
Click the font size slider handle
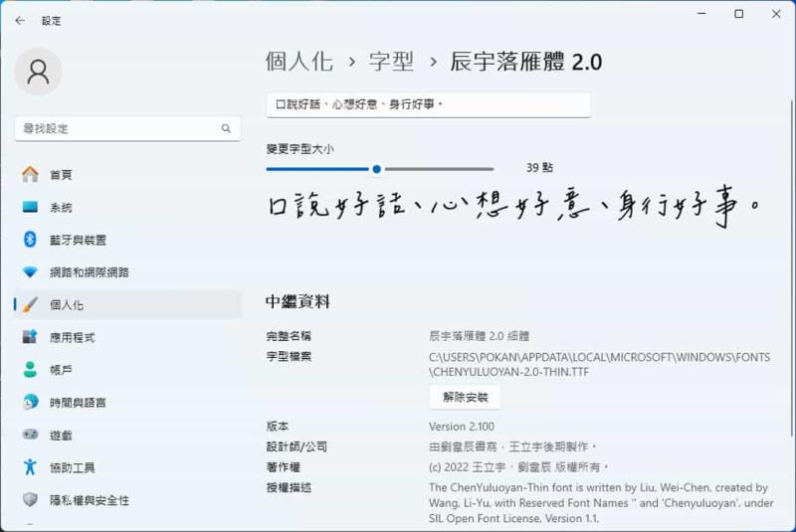click(376, 169)
